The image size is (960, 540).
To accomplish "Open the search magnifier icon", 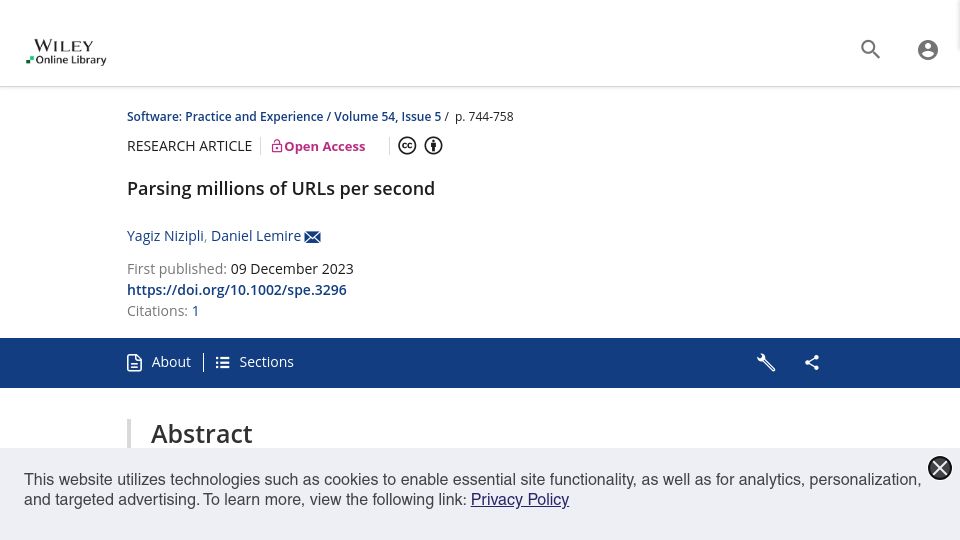I will tap(870, 50).
